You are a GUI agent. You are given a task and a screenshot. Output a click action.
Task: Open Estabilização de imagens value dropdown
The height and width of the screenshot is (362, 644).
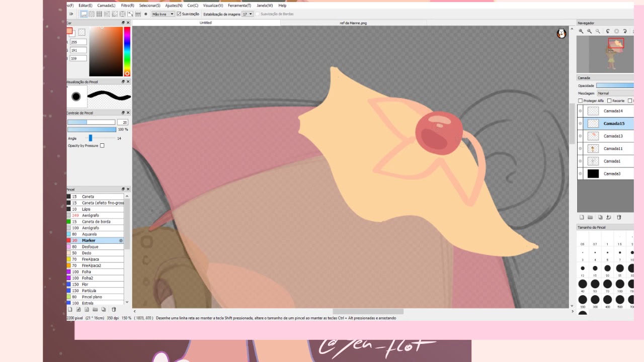tap(248, 14)
